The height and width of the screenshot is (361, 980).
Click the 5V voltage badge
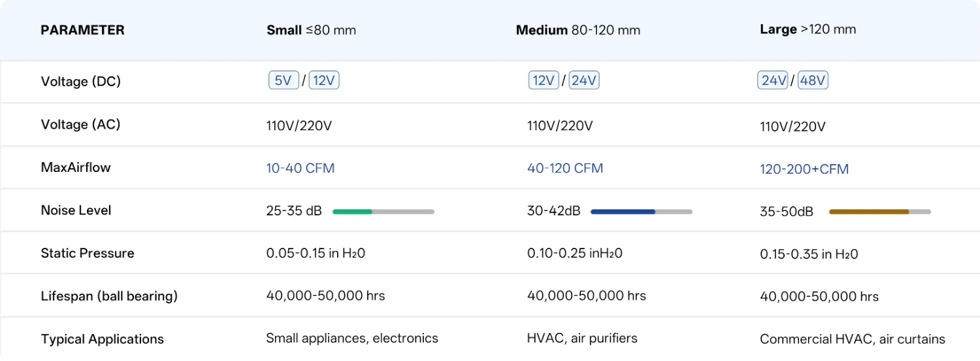[x=284, y=81]
